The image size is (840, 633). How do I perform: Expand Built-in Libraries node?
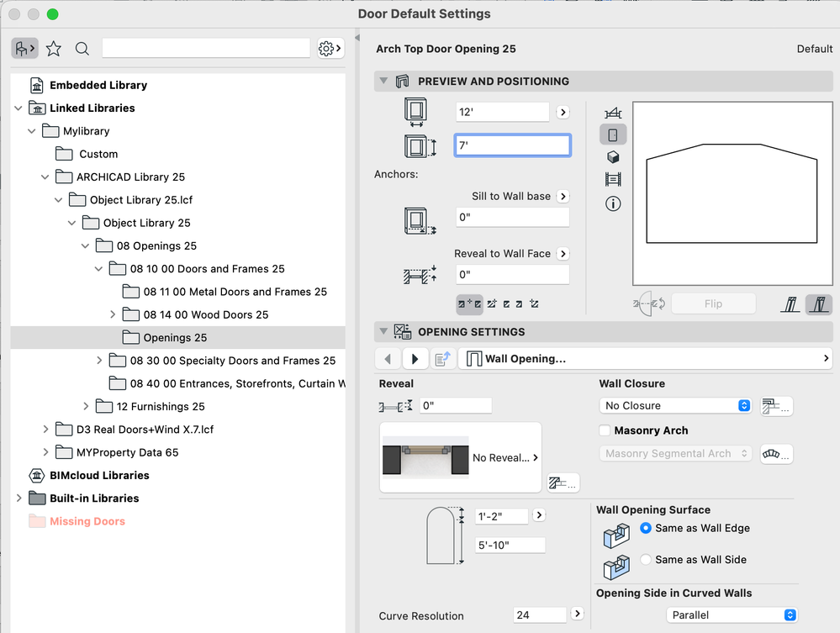[18, 498]
